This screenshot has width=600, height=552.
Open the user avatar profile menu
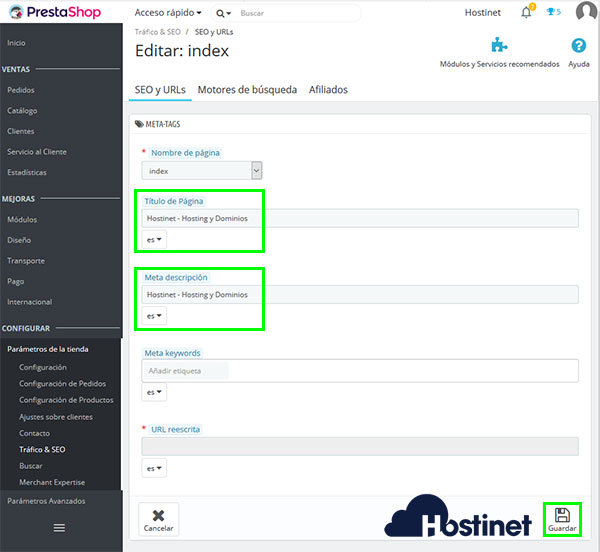click(586, 11)
